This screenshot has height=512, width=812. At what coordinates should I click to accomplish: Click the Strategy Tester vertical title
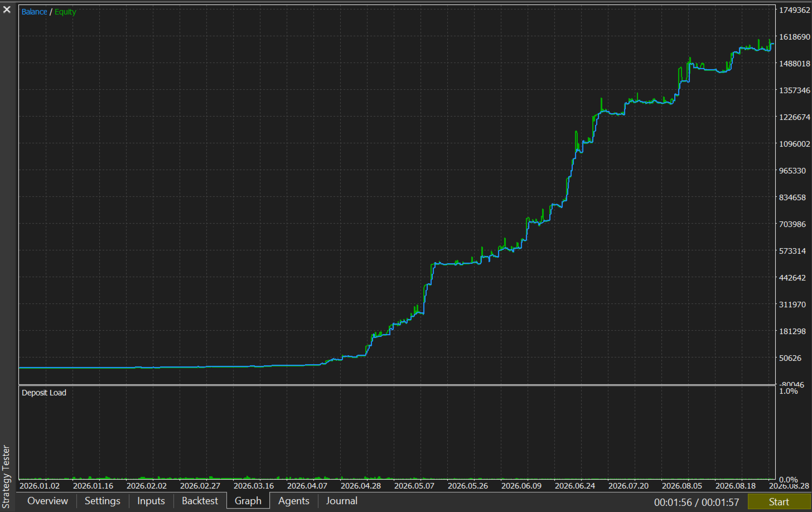7,477
